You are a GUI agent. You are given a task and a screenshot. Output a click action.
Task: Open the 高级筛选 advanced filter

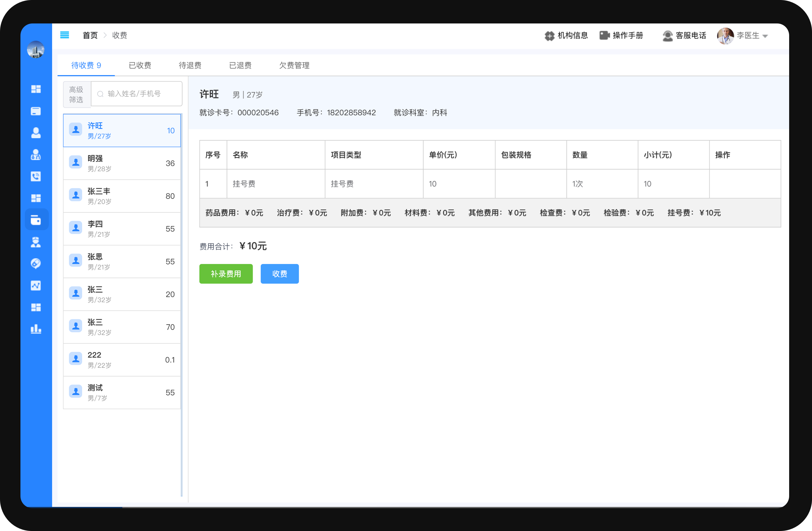[76, 94]
